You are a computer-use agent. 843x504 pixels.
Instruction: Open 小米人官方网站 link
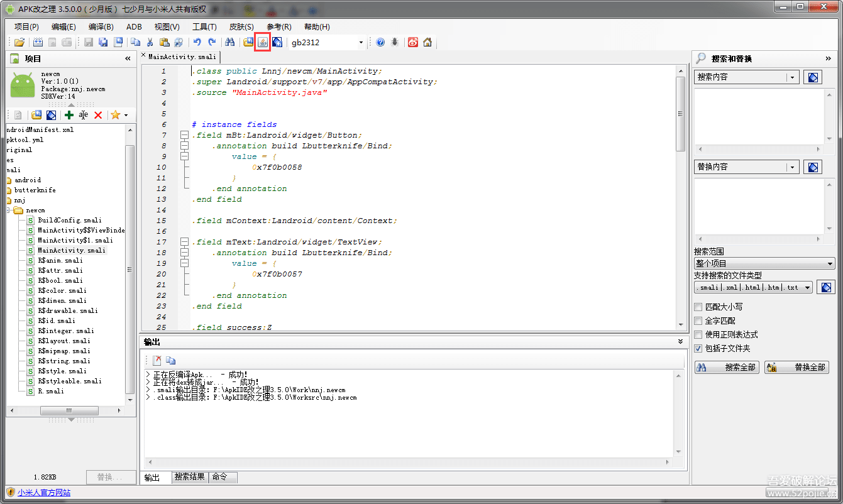(x=44, y=493)
